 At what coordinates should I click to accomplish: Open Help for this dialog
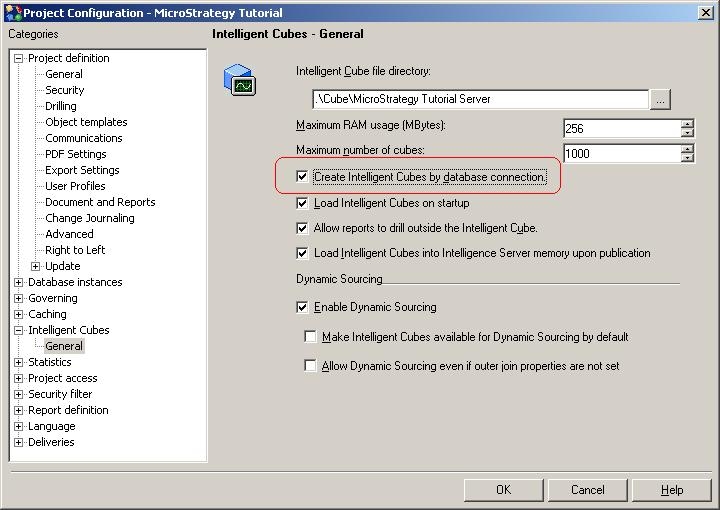[x=672, y=490]
